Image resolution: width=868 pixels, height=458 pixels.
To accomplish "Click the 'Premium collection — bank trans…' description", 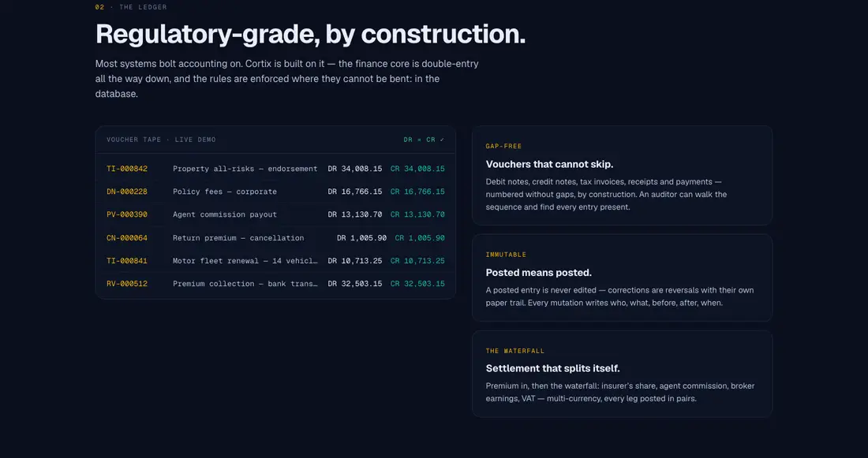I will click(245, 284).
